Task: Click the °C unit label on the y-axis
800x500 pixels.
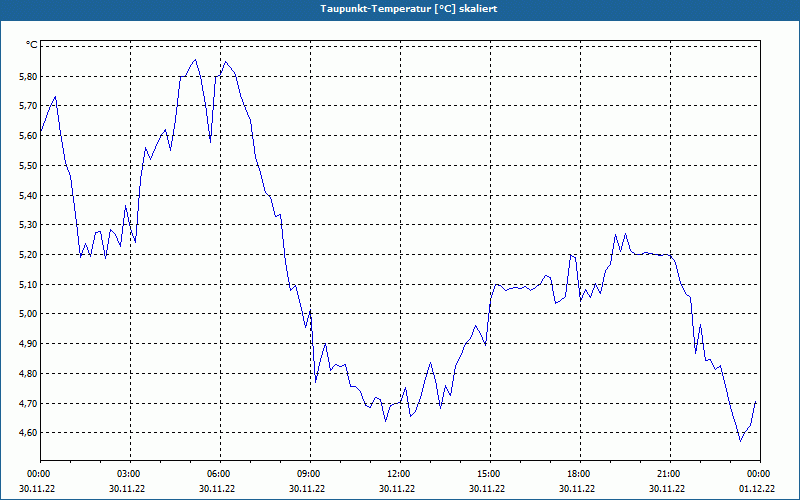Action: coord(32,45)
